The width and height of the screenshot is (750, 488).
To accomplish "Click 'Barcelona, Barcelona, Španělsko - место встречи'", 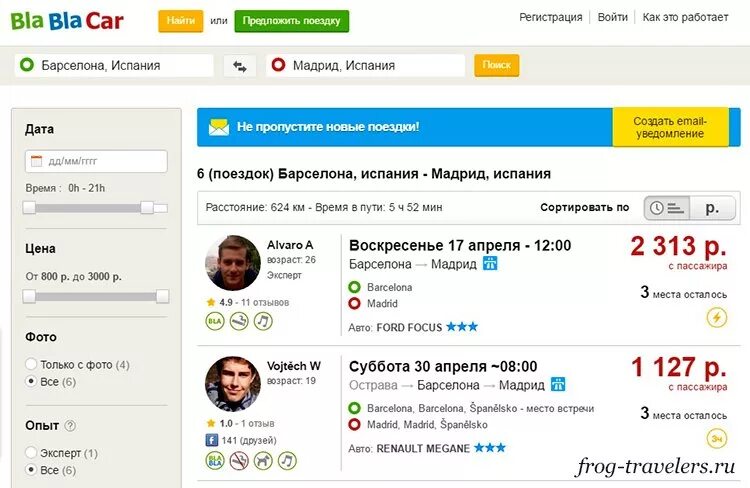I will tap(480, 409).
